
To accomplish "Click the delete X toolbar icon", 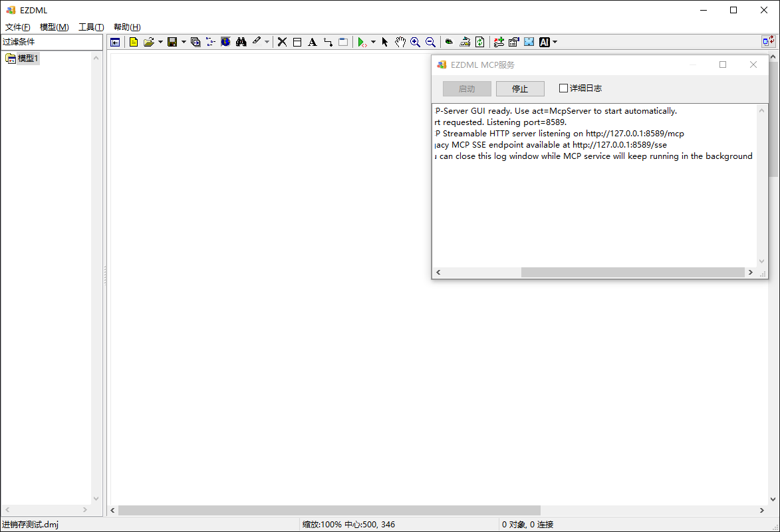I will (282, 43).
